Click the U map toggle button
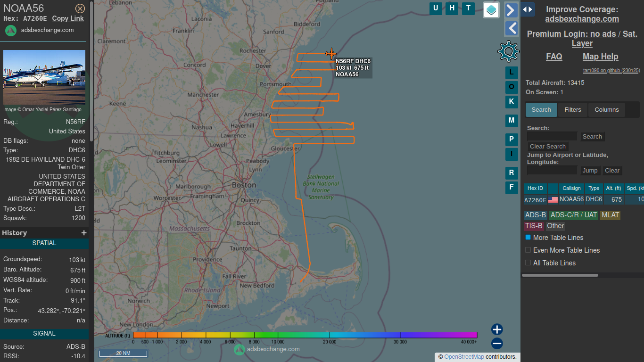The height and width of the screenshot is (362, 644). (436, 8)
